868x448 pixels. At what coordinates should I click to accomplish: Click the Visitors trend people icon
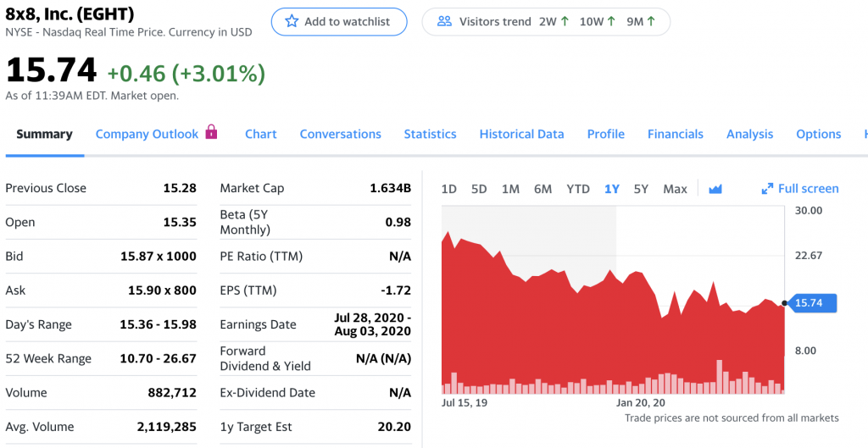click(x=444, y=21)
